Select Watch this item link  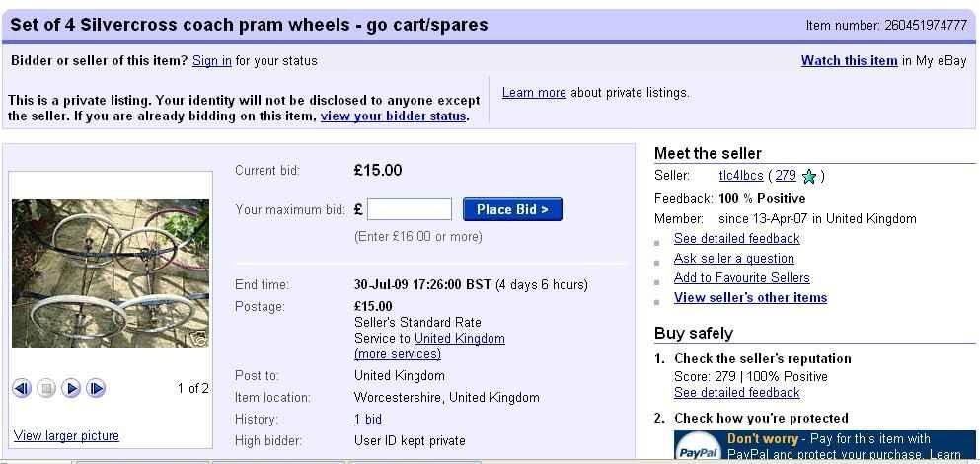pos(849,61)
